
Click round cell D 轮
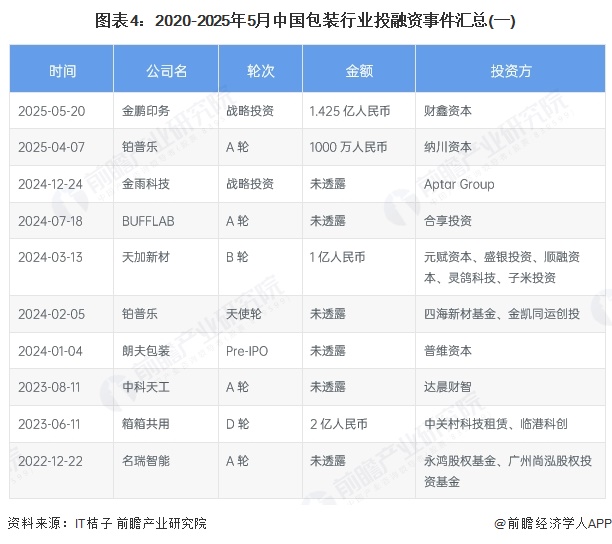point(237,424)
